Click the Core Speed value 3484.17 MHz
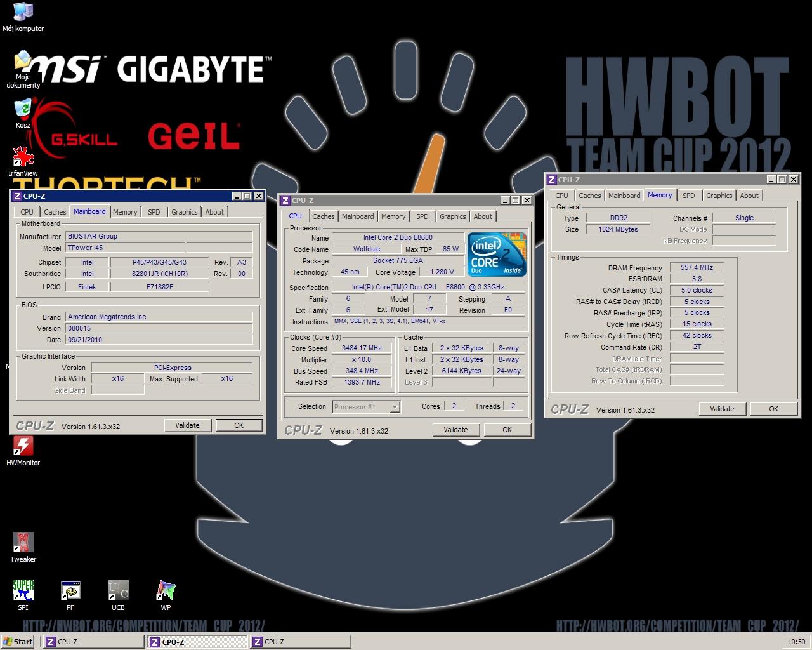 tap(362, 348)
